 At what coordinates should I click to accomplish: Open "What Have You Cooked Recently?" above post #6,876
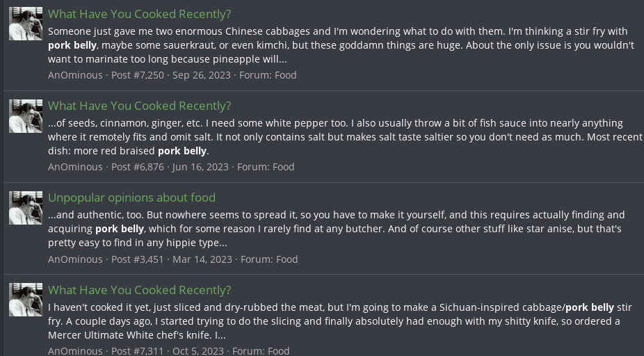coord(139,106)
